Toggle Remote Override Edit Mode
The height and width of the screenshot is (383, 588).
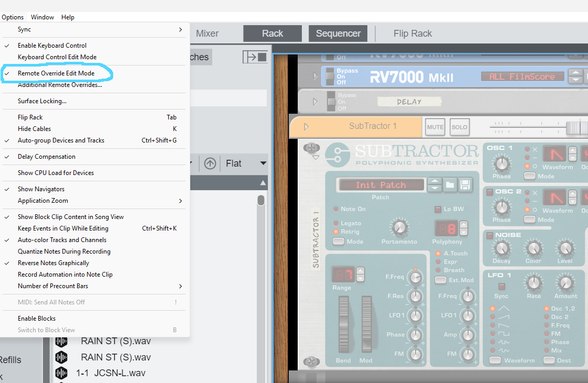coord(94,73)
